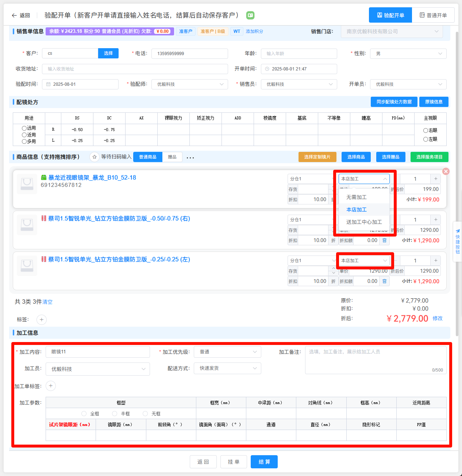Add a tag with the 标签 plus icon
The height and width of the screenshot is (476, 462).
click(x=42, y=320)
